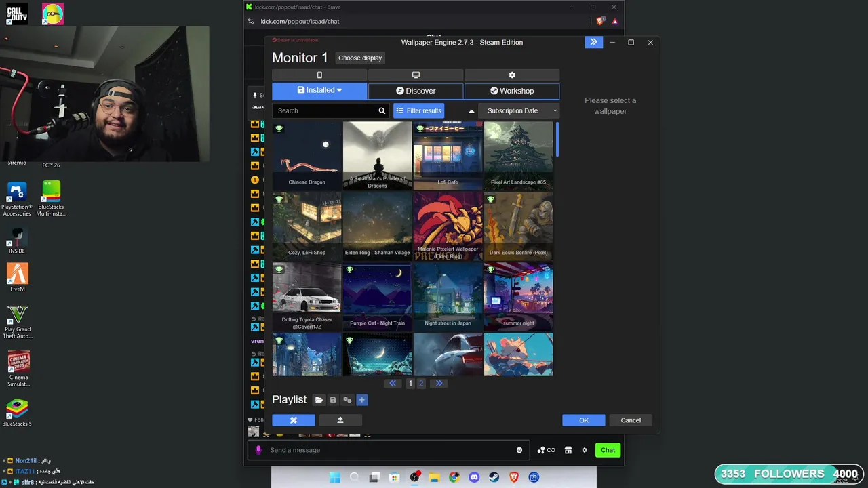Click the search magnifier icon in Wallpaper Engine
868x488 pixels.
coord(382,110)
